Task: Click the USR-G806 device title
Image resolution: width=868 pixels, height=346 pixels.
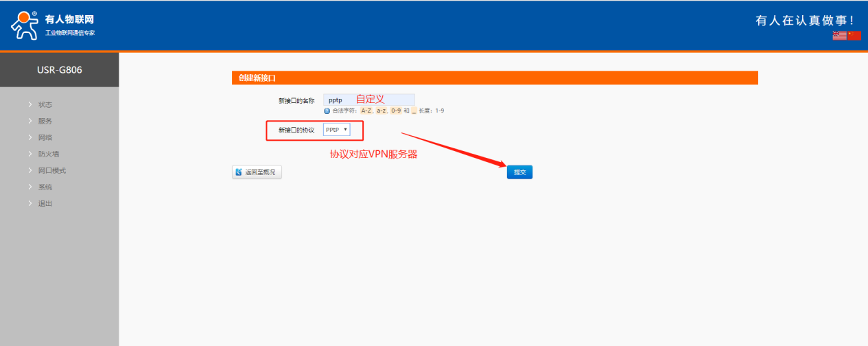Action: pos(59,69)
